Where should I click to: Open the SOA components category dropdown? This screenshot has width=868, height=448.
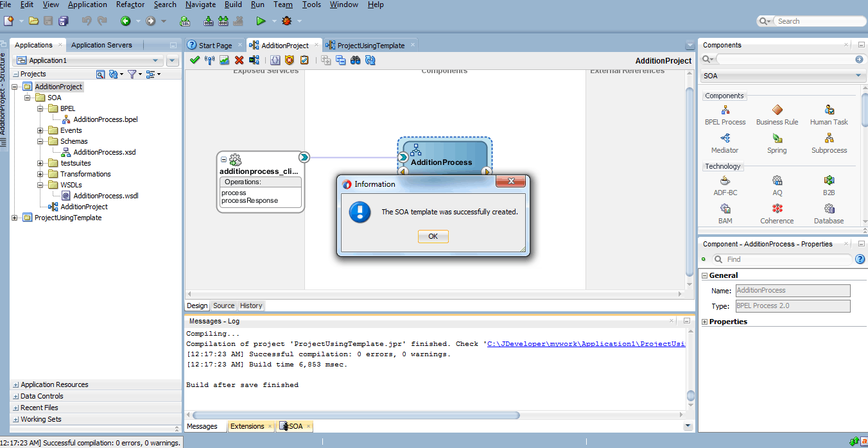(x=858, y=76)
